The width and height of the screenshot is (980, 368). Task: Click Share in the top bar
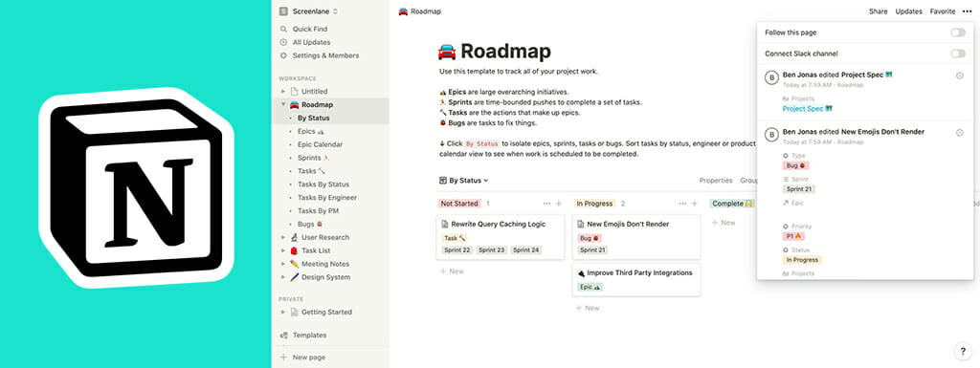[878, 11]
